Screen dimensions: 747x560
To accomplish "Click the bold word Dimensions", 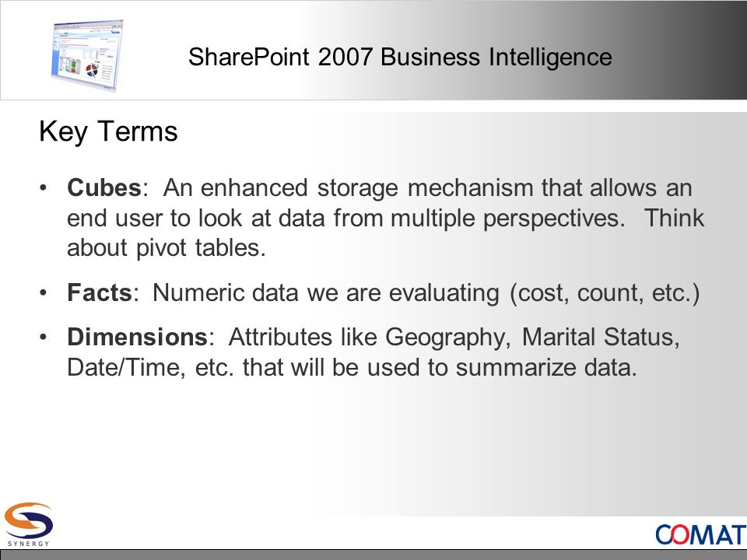I will 137,337.
